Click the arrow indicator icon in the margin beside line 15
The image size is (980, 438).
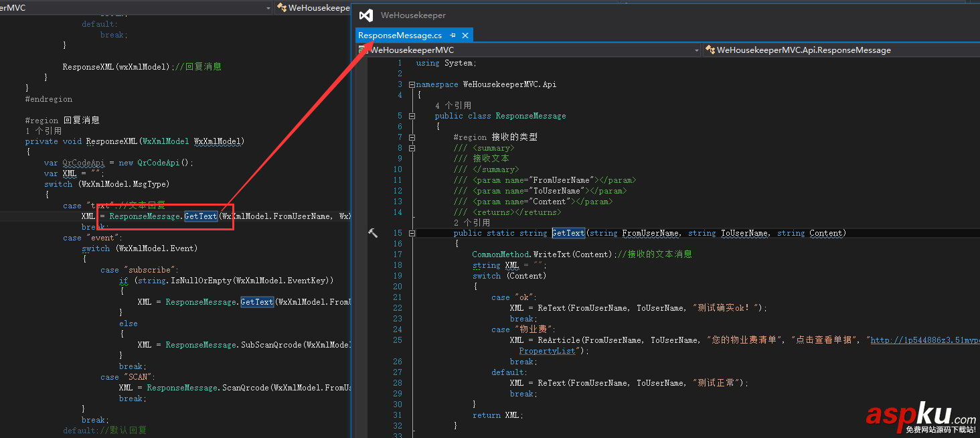tap(373, 232)
